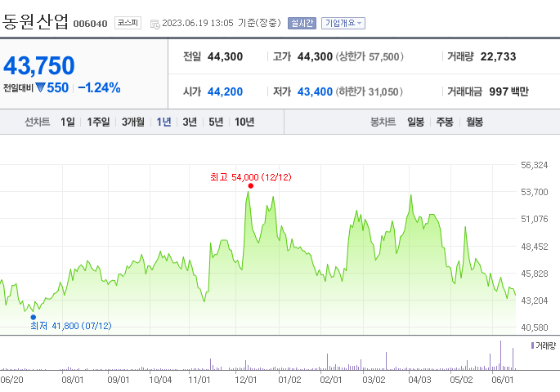Click the 최저 41,800 (07/12) label
This screenshot has height=392, width=560.
pos(70,326)
